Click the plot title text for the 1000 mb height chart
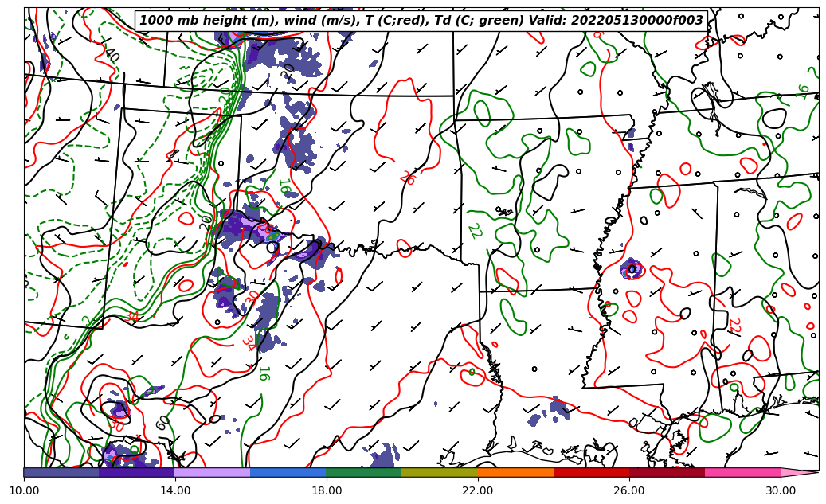This screenshot has width=826, height=504. pos(421,21)
